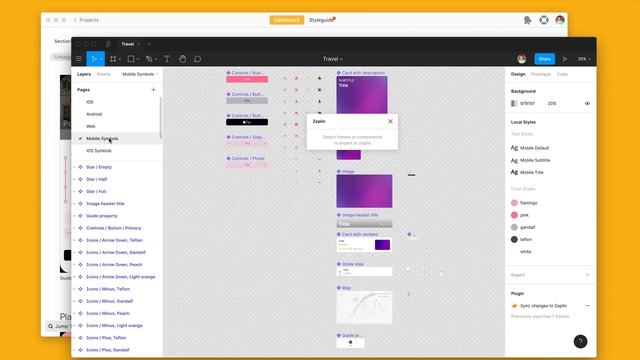Select the Move tool arrow
This screenshot has width=640, height=360.
[94, 59]
